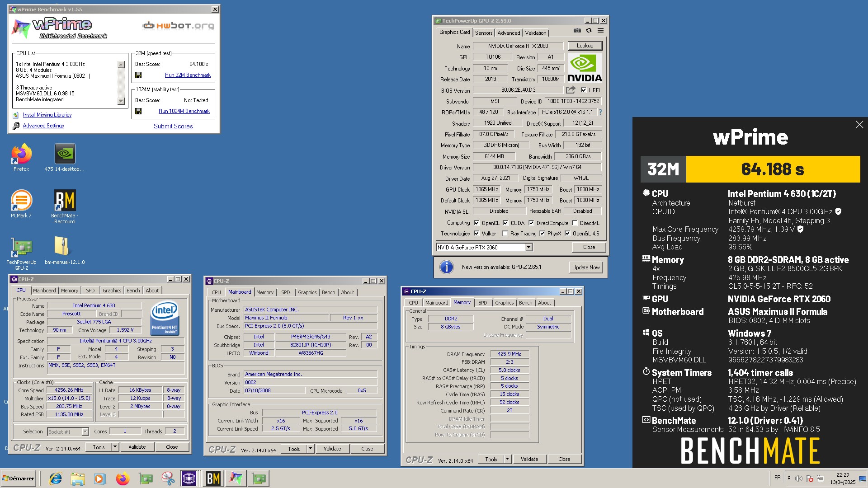Click the save icon beside 32M Best Score

pyautogui.click(x=138, y=75)
